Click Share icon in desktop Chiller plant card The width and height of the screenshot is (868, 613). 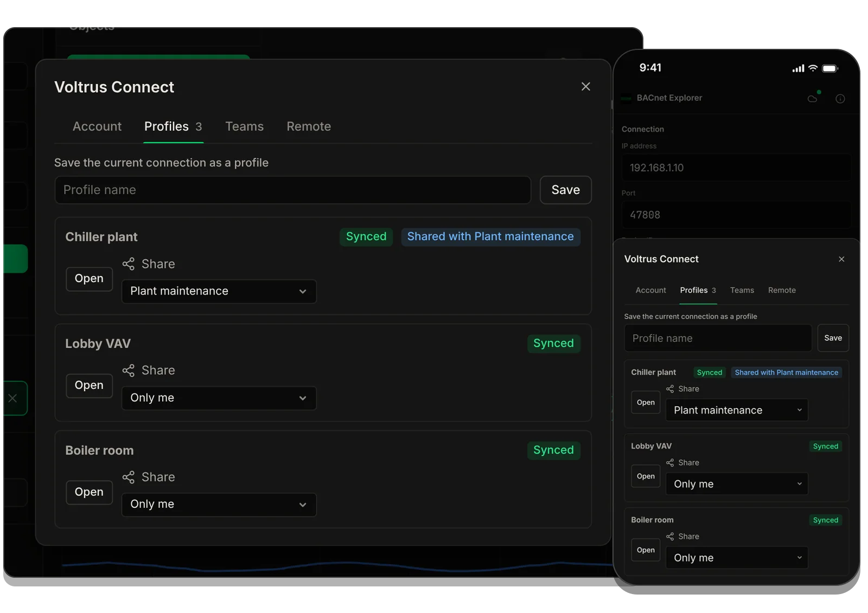(128, 264)
